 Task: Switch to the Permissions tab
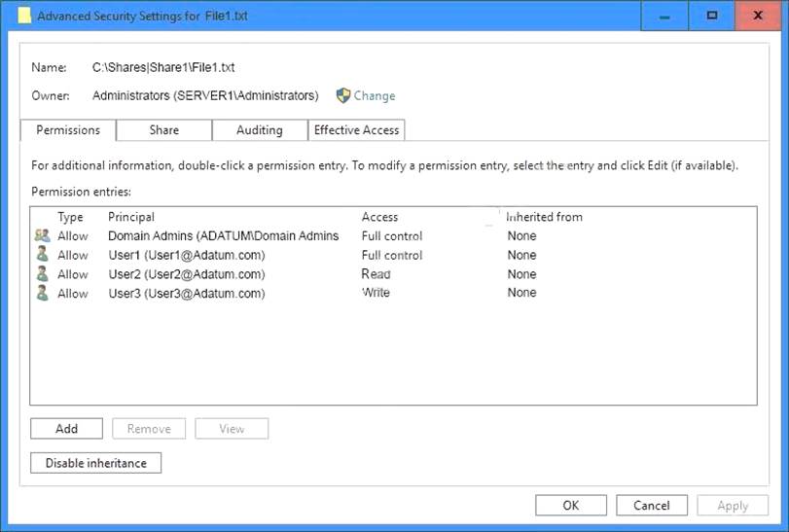click(68, 130)
